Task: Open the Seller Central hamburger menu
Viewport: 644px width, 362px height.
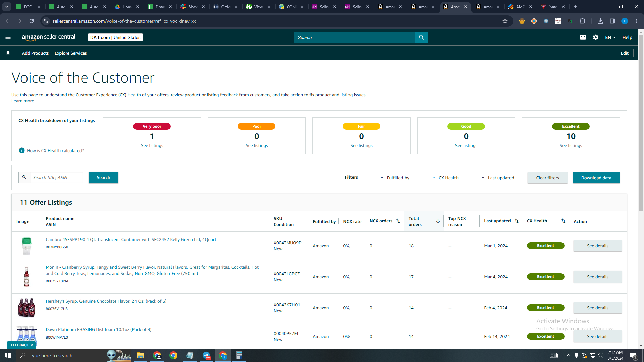Action: (8, 37)
